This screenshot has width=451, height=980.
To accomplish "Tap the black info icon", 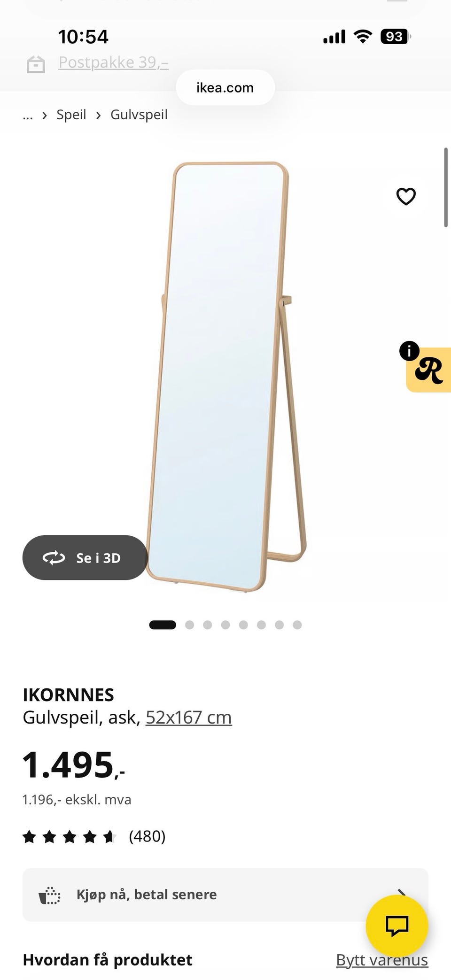I will (x=409, y=351).
